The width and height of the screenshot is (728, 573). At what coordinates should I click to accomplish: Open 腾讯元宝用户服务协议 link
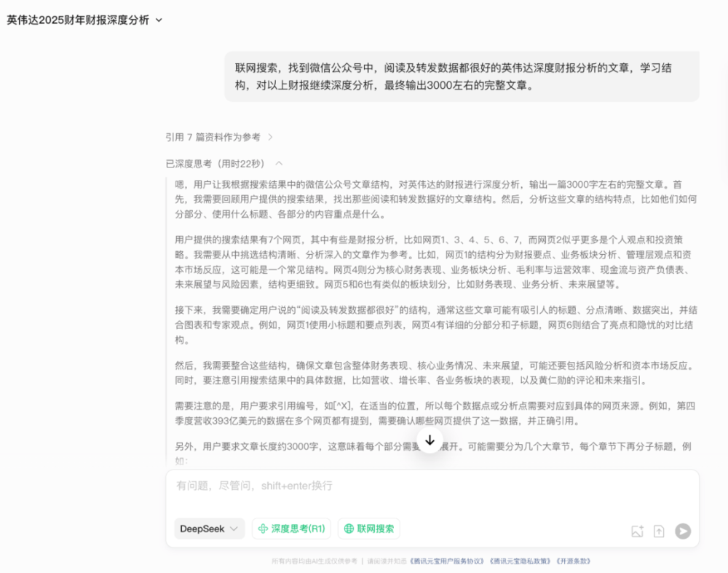coord(446,561)
